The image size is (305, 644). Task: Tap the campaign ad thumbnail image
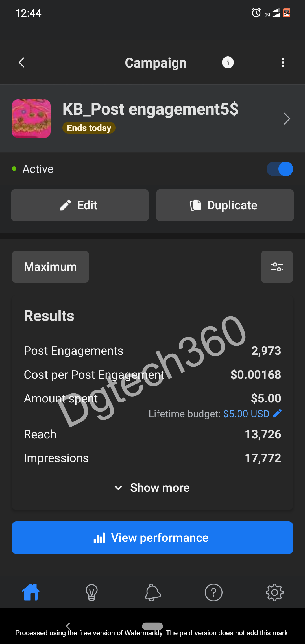click(31, 119)
